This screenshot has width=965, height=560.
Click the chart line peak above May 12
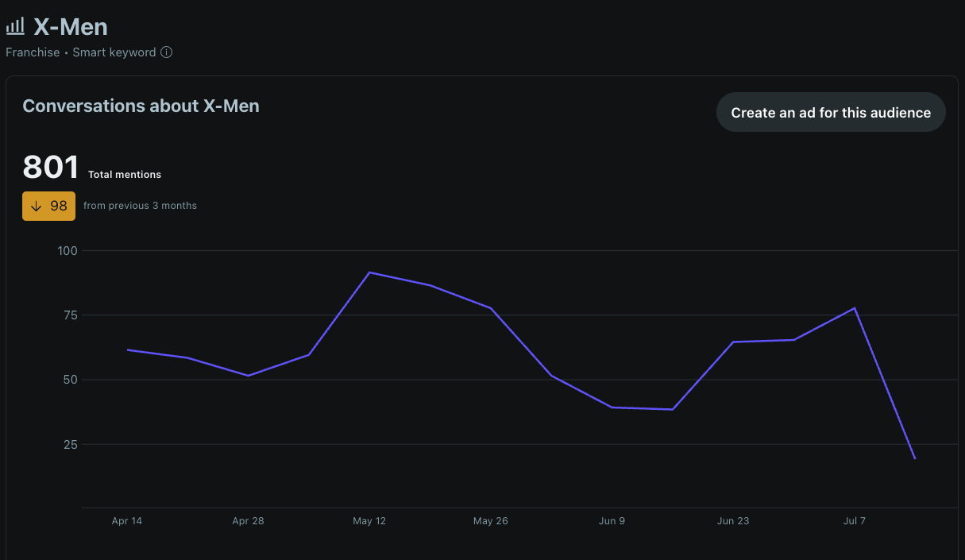tap(369, 272)
